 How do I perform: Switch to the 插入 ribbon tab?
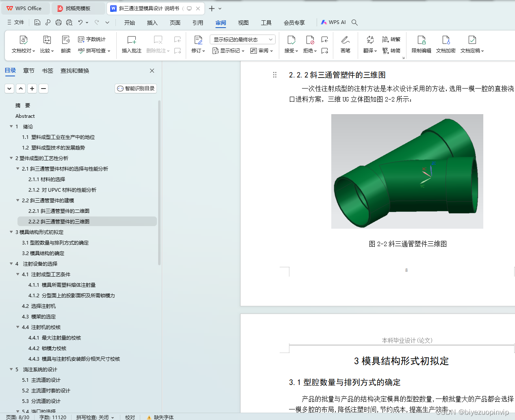152,23
